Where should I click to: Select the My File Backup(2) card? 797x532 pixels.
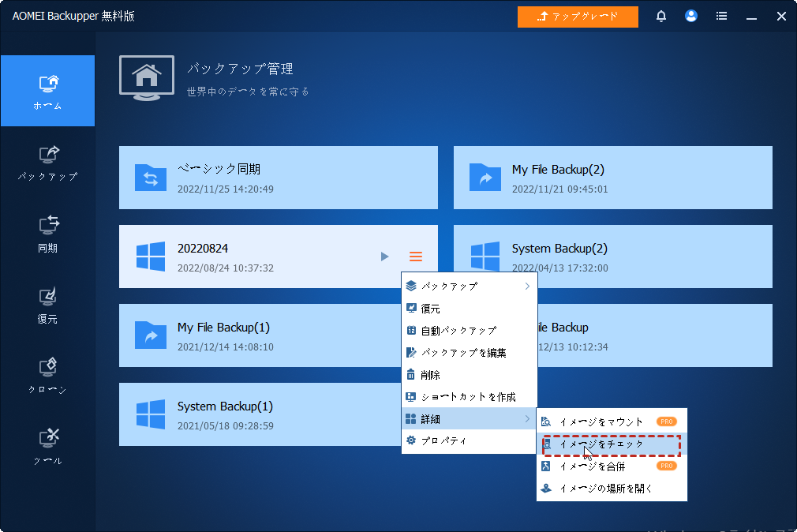click(x=613, y=178)
